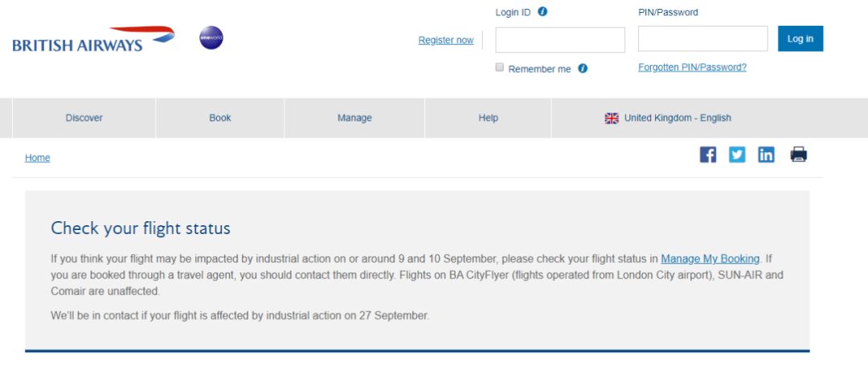Expand the Book menu
The image size is (868, 382).
[x=220, y=118]
